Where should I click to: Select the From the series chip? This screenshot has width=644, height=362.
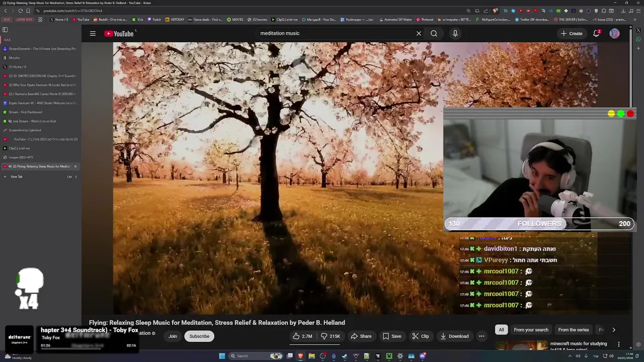574,330
